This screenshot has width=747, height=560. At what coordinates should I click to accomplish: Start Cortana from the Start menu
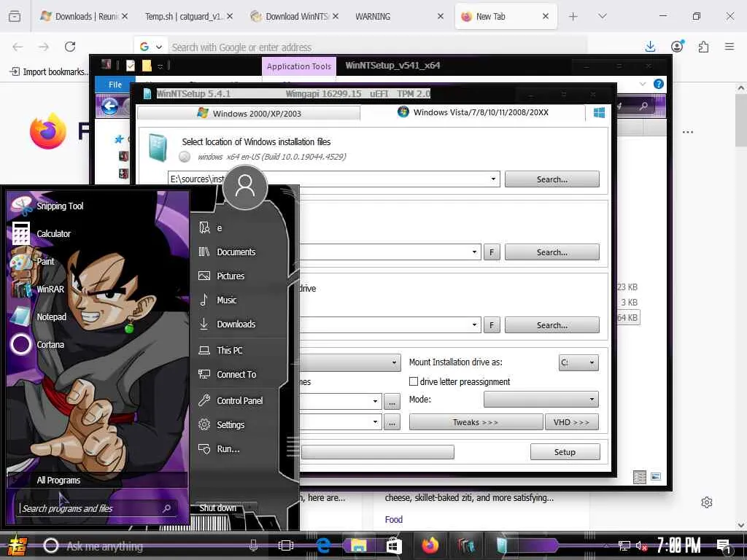tap(38, 344)
